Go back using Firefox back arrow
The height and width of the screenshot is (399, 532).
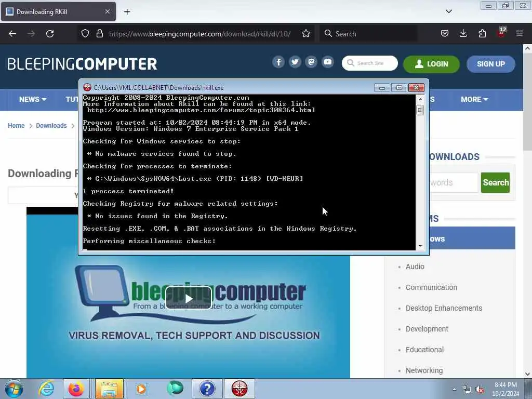coord(12,34)
